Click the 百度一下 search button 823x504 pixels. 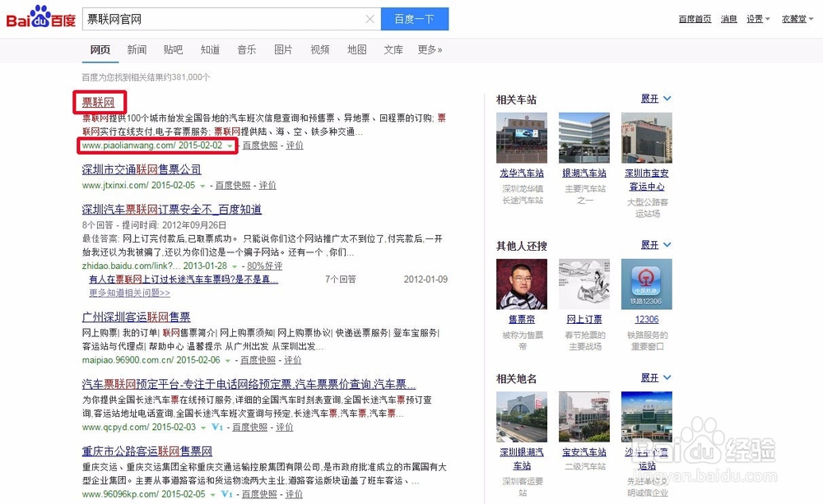point(415,19)
